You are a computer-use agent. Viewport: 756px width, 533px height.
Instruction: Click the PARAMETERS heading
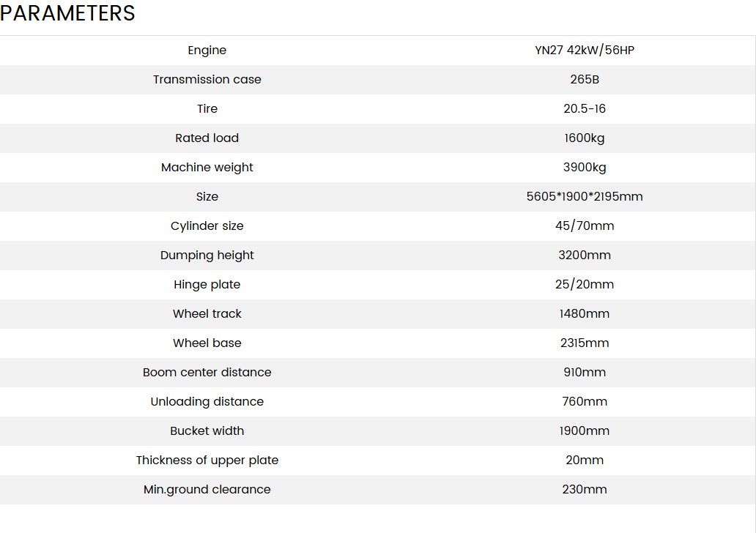pos(67,13)
